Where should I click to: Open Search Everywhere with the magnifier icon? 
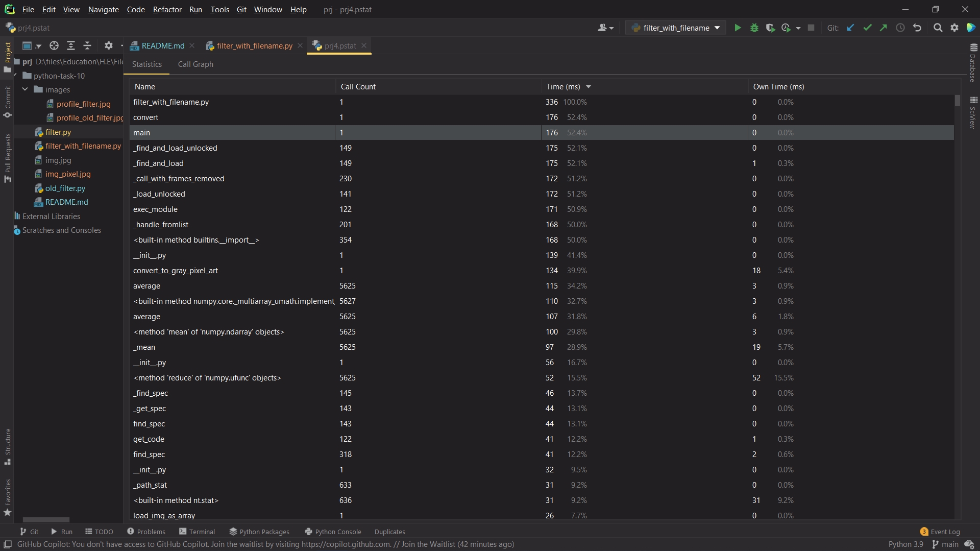[938, 28]
